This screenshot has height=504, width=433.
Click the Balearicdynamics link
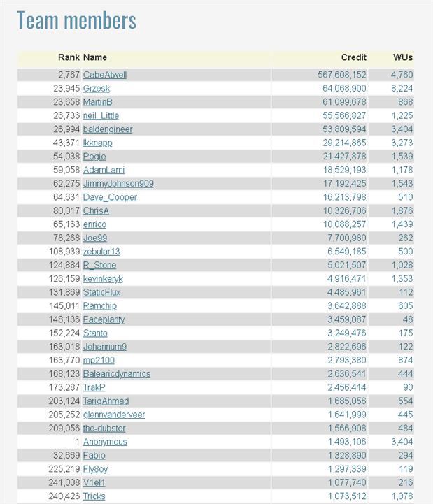[x=117, y=374]
